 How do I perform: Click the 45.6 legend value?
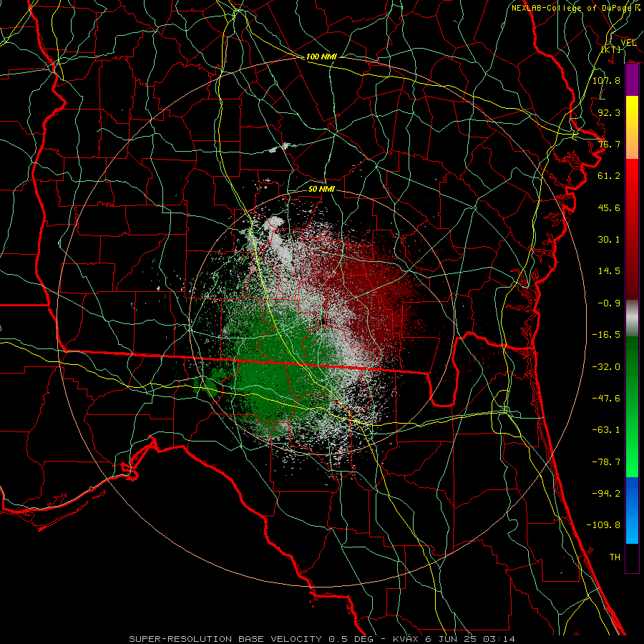[609, 208]
